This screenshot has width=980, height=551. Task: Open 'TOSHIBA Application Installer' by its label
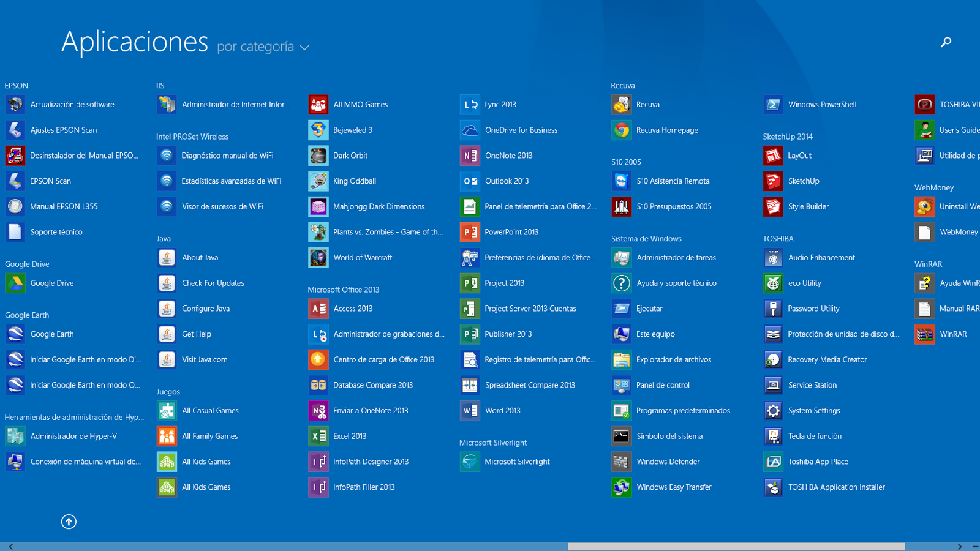click(x=837, y=487)
